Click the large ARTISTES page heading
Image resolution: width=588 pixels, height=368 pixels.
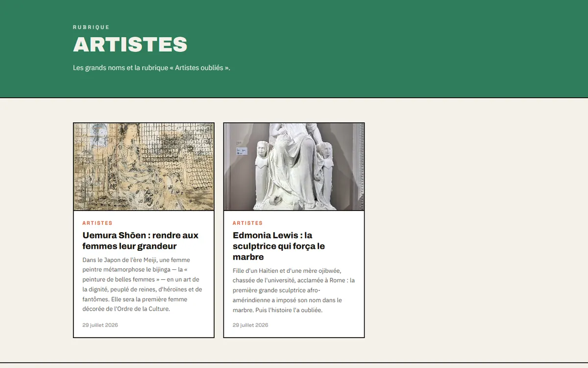[x=130, y=44]
